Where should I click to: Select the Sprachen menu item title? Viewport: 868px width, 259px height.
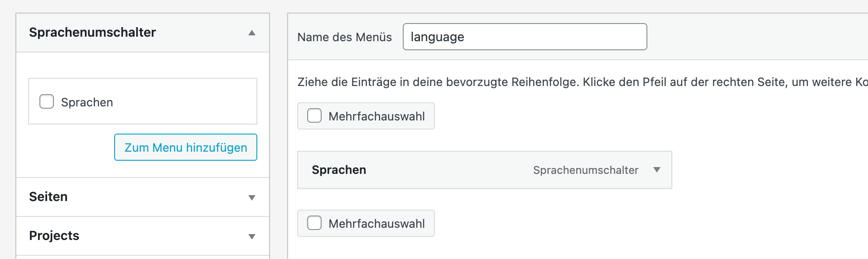click(x=339, y=170)
